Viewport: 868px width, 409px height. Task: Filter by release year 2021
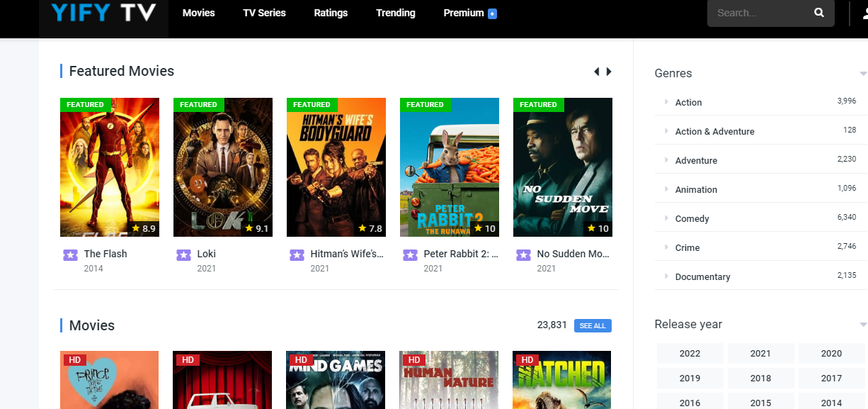[760, 354]
